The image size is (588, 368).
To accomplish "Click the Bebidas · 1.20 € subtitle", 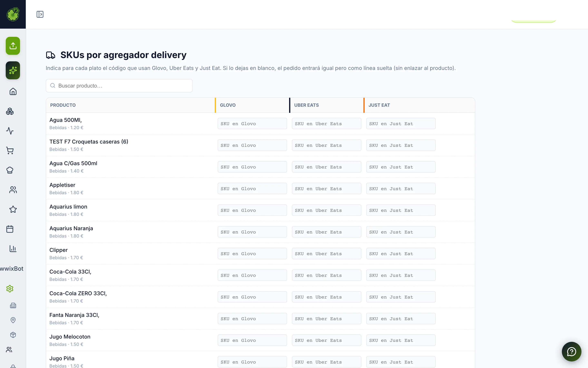I will pos(66,128).
